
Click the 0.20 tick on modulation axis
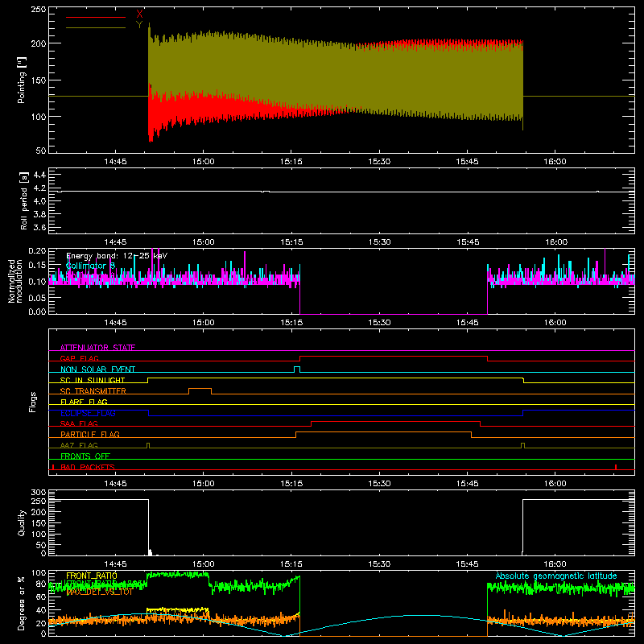click(x=37, y=251)
